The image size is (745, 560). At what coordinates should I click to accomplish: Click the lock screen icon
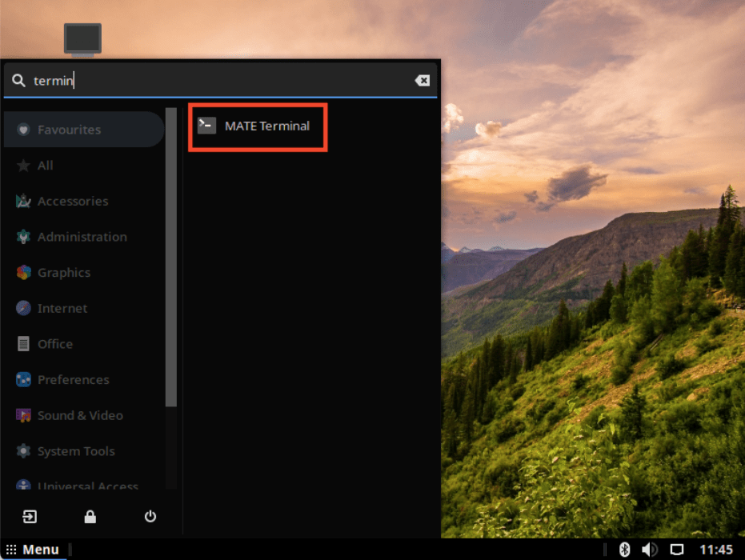click(90, 517)
